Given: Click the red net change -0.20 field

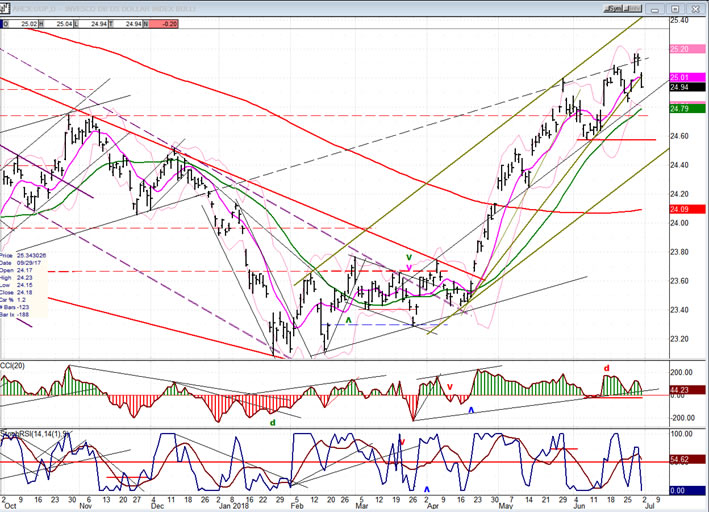Looking at the screenshot, I should click(x=163, y=24).
